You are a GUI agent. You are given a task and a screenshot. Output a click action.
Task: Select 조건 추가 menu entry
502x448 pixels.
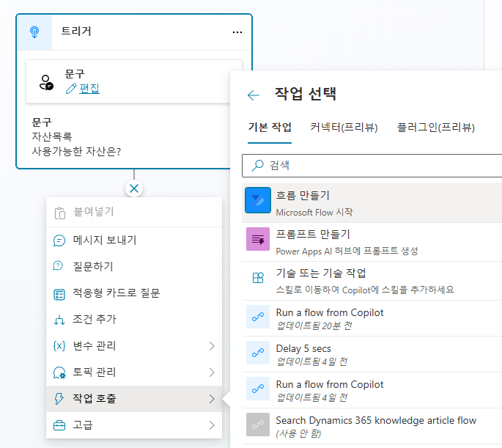tap(95, 319)
